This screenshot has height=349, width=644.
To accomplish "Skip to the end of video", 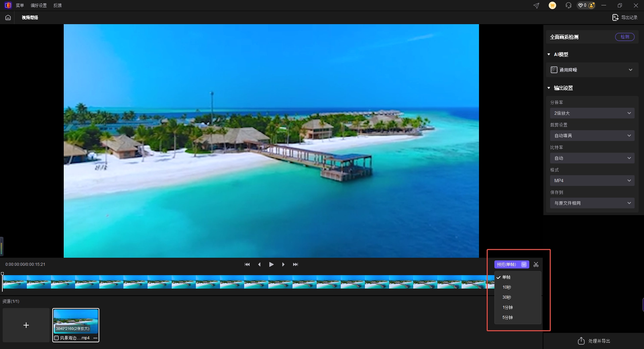I will 296,264.
